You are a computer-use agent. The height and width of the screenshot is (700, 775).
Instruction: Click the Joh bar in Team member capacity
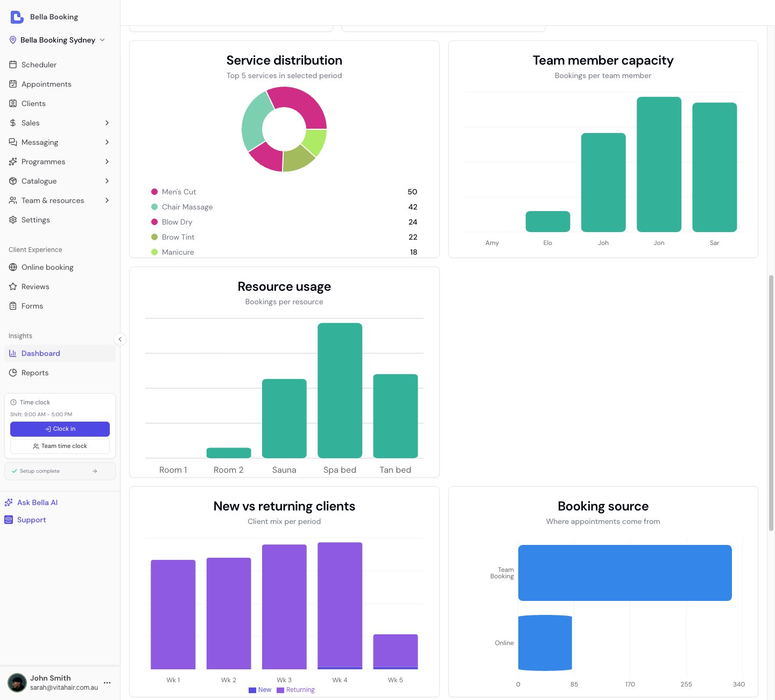pos(603,183)
